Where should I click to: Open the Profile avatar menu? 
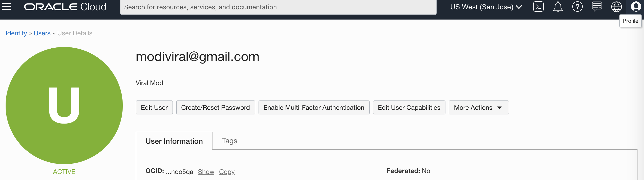[636, 7]
